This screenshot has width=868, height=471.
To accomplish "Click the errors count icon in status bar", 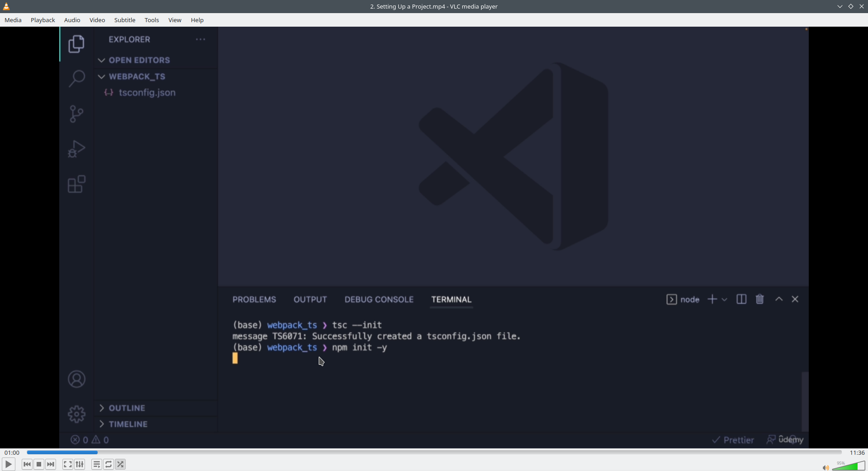I will 75,440.
